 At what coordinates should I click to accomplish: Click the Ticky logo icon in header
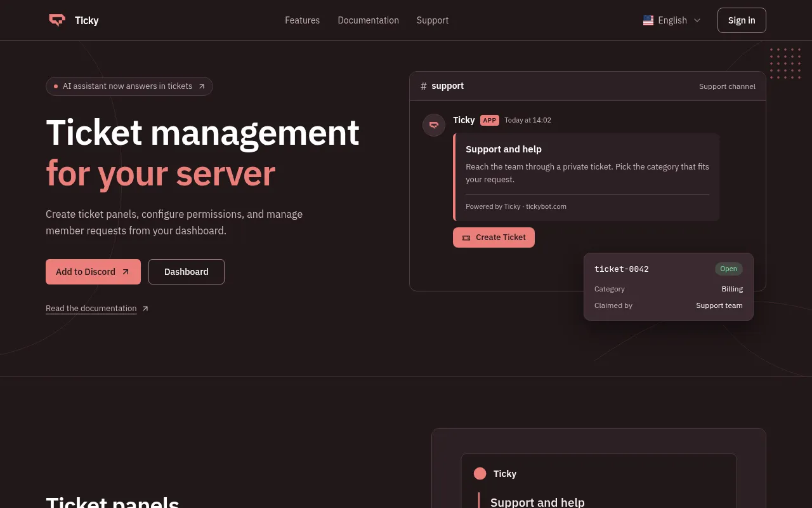[x=57, y=20]
